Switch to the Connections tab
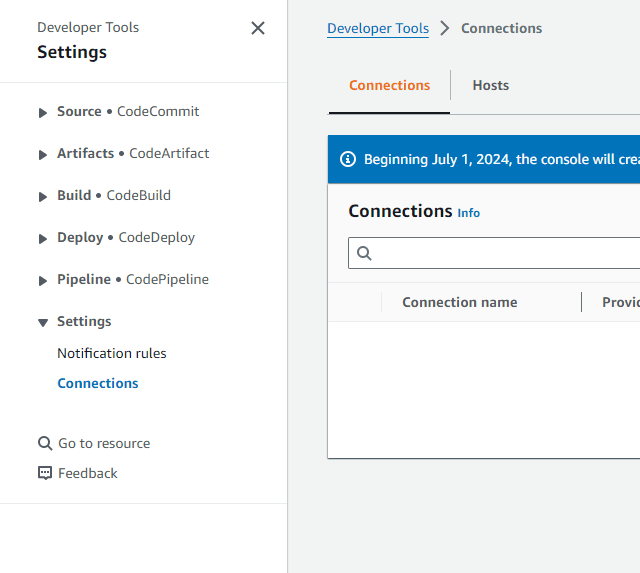640x573 pixels. pyautogui.click(x=389, y=85)
